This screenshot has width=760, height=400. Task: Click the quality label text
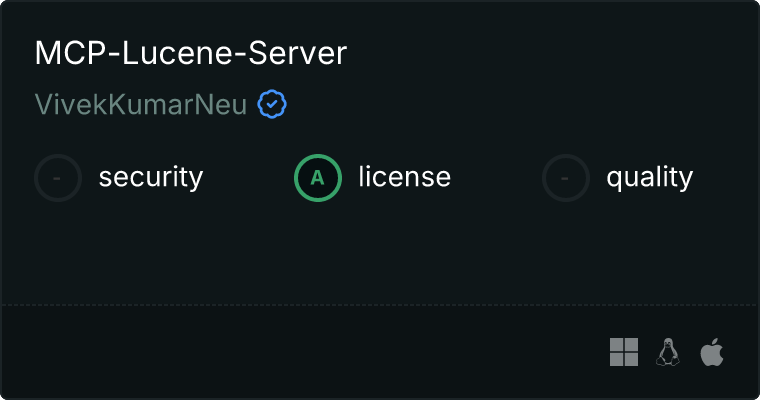pos(649,177)
